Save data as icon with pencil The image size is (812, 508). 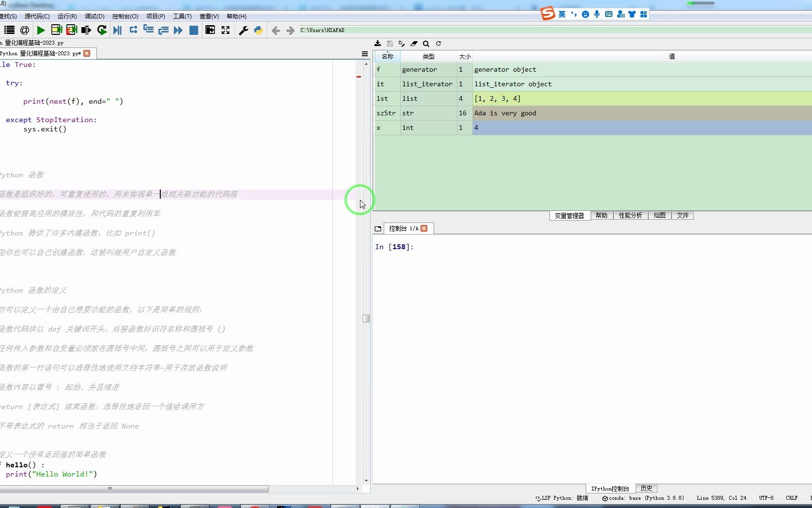(402, 44)
